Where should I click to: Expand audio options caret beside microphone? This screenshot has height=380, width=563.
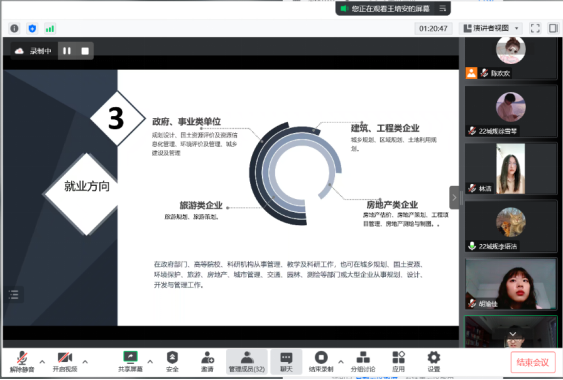tap(42, 362)
